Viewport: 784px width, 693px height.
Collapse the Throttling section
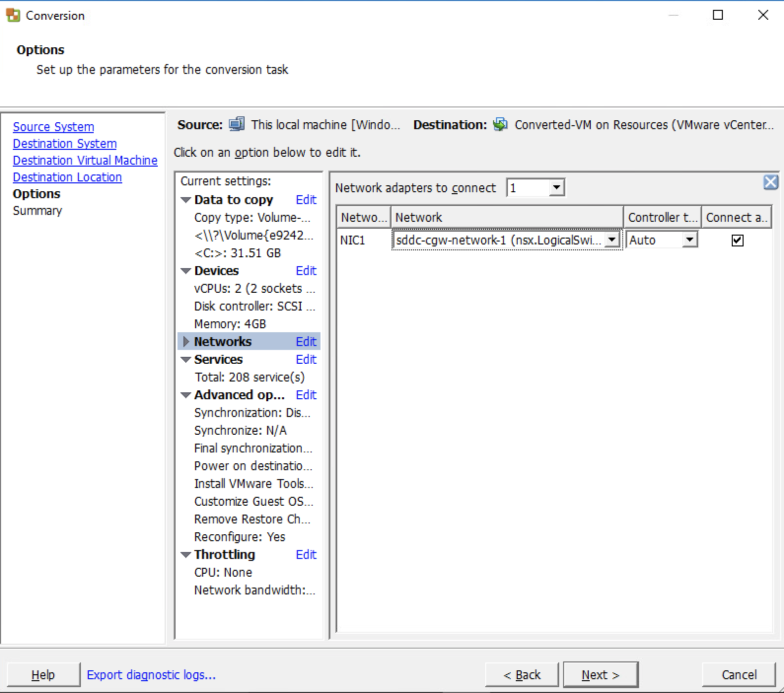pyautogui.click(x=186, y=555)
